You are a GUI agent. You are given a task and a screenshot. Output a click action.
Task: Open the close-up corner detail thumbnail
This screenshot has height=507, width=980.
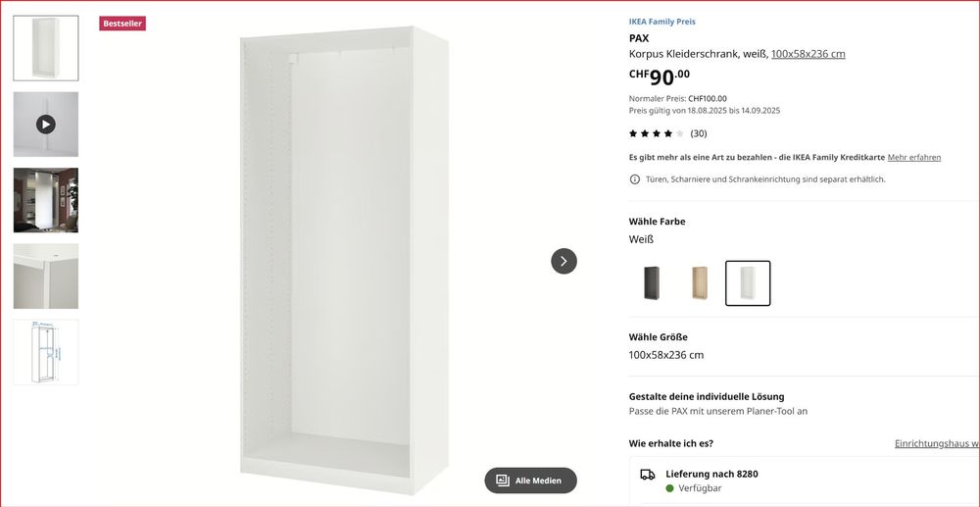pos(46,277)
